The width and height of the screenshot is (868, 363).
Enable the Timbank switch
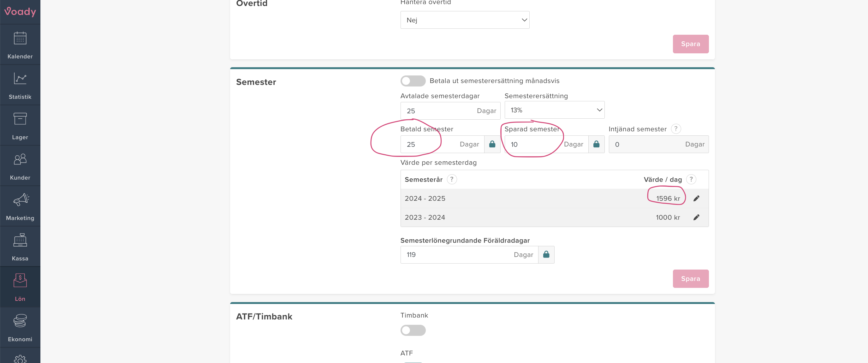[413, 330]
